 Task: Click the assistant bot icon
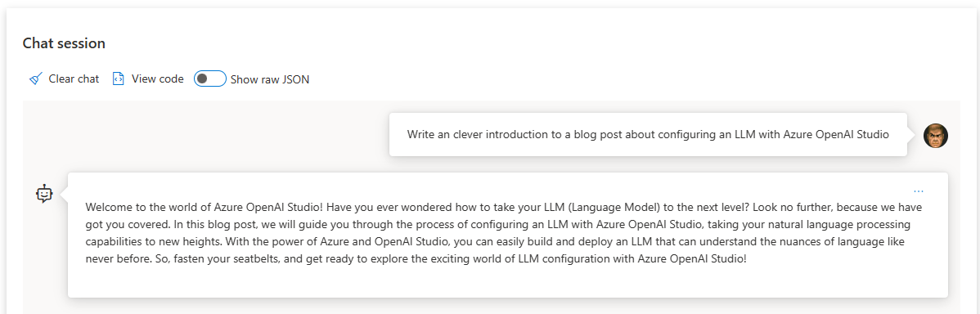click(x=43, y=194)
